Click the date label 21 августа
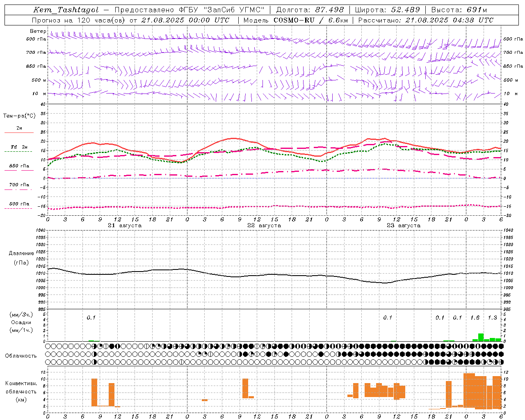 pos(125,226)
